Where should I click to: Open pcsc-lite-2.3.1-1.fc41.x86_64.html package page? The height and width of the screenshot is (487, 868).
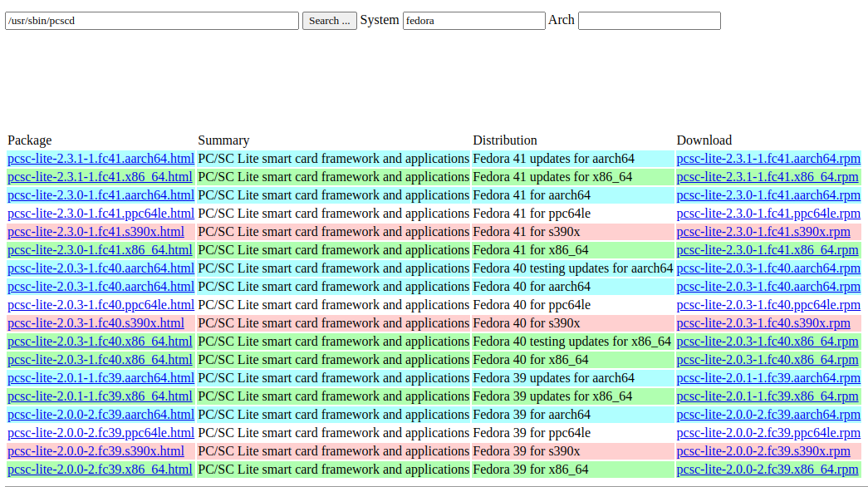(100, 177)
